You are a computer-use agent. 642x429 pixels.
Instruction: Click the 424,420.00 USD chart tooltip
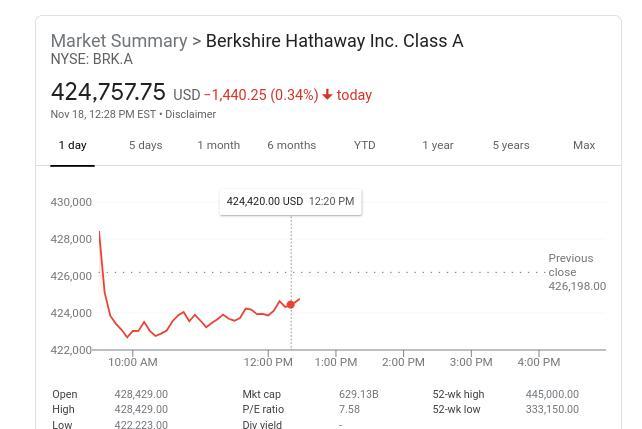[x=290, y=201]
